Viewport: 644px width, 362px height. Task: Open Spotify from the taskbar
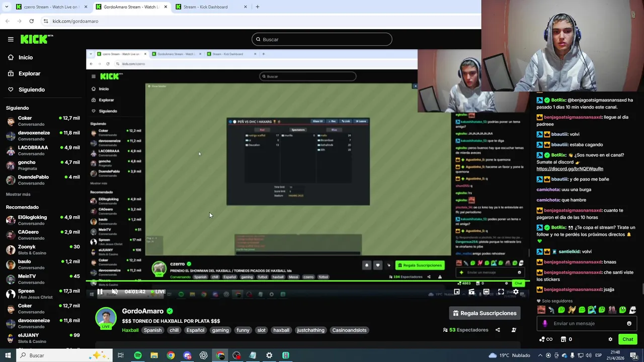point(138,355)
